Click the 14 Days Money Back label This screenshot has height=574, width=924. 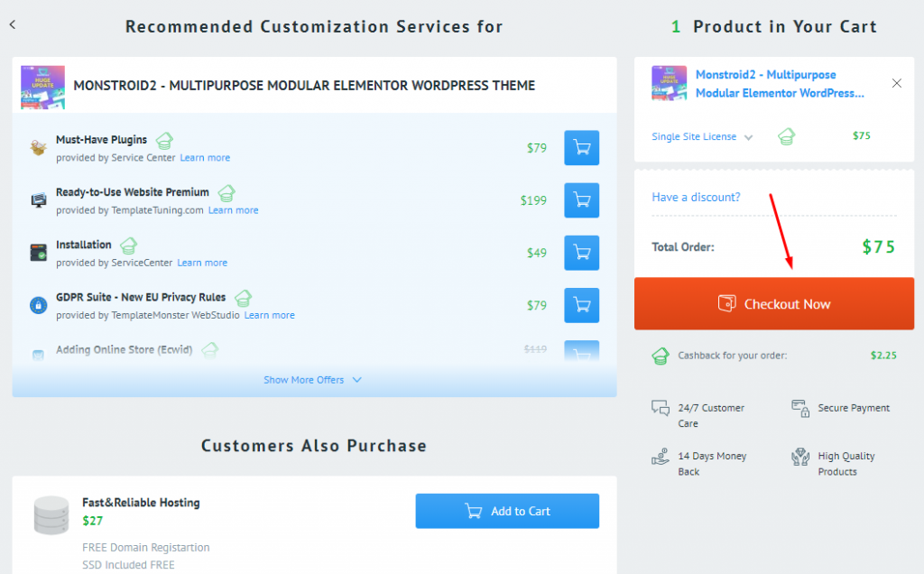(712, 464)
